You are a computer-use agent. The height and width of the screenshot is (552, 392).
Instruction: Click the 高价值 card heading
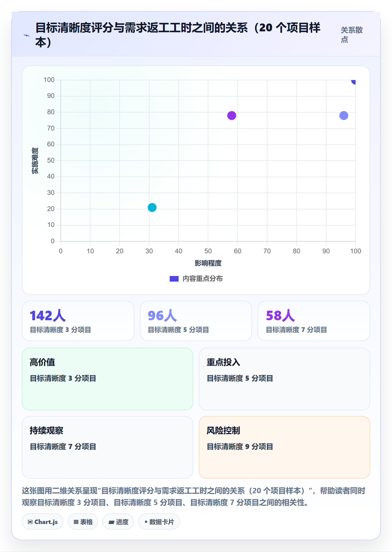tap(42, 362)
